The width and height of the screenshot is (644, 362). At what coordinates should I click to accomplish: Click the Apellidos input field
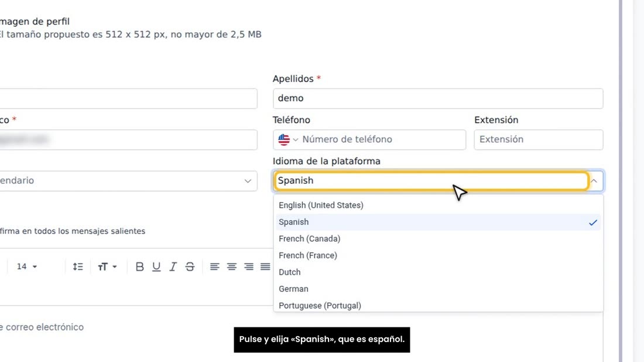[438, 98]
